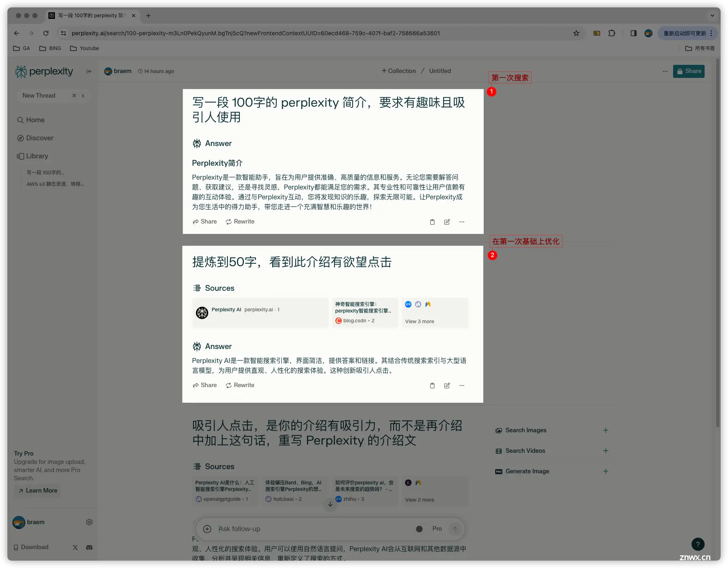Click the page vertical scrollbar
The height and width of the screenshot is (568, 728).
pyautogui.click(x=717, y=242)
